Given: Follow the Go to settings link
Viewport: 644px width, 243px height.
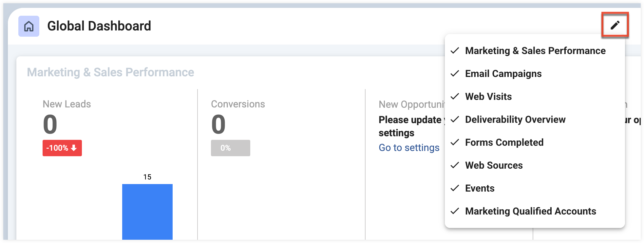Looking at the screenshot, I should pos(409,148).
